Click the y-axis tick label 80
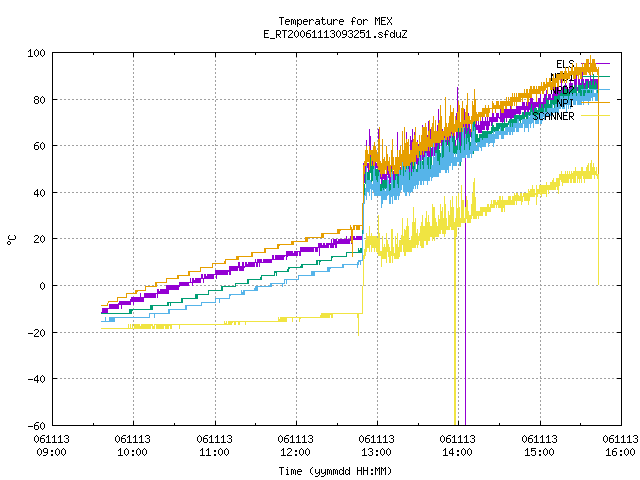 (x=39, y=100)
